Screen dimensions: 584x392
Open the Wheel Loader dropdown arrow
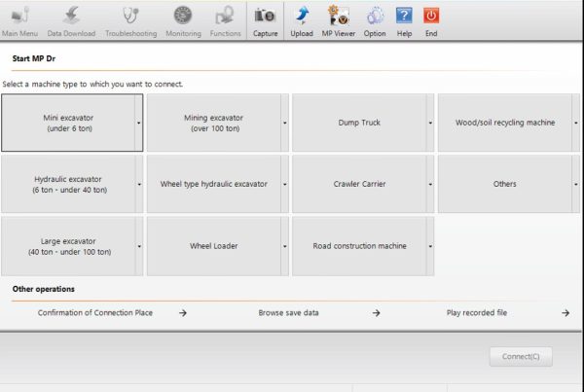pos(284,246)
